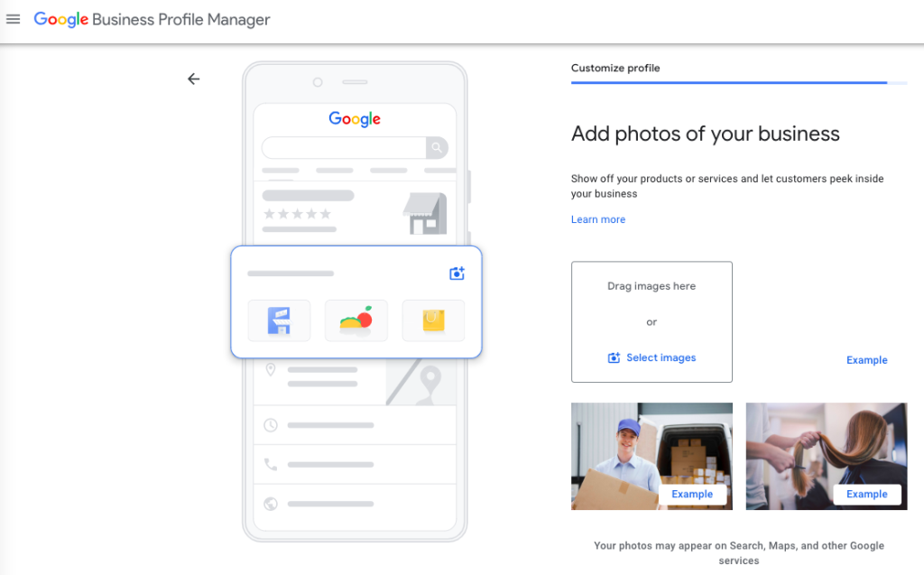Image resolution: width=924 pixels, height=575 pixels.
Task: Click the gray store icon in phone mockup
Action: 424,213
